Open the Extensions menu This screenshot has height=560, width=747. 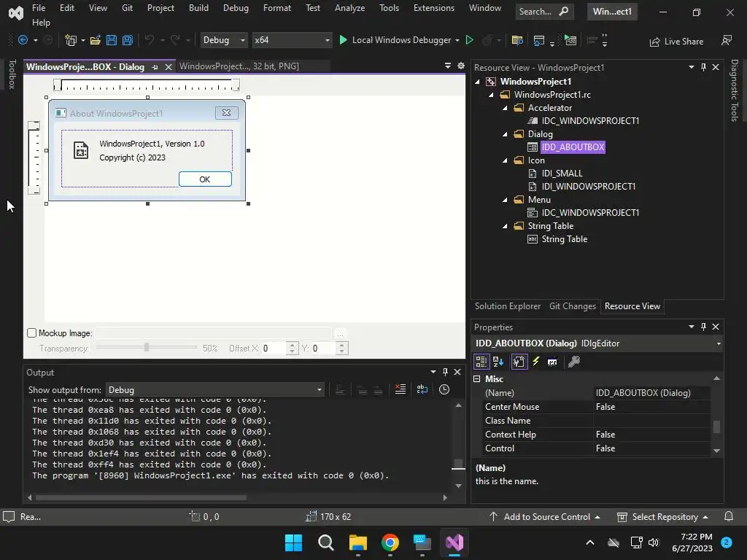[434, 8]
